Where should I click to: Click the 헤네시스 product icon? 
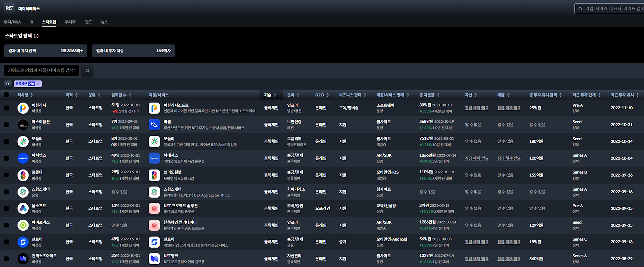[154, 158]
